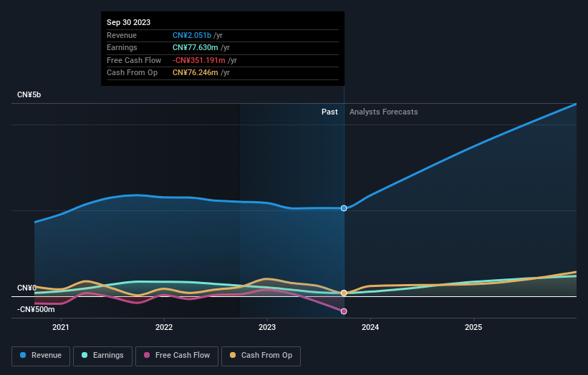Click the CN¥0 y-axis label
Screen dimensions: 588x375
click(26, 288)
